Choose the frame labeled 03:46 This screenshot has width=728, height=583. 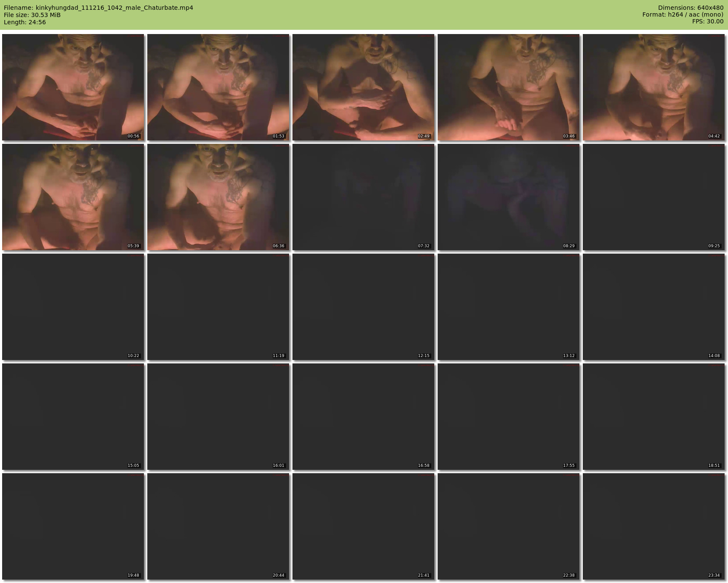pos(508,87)
